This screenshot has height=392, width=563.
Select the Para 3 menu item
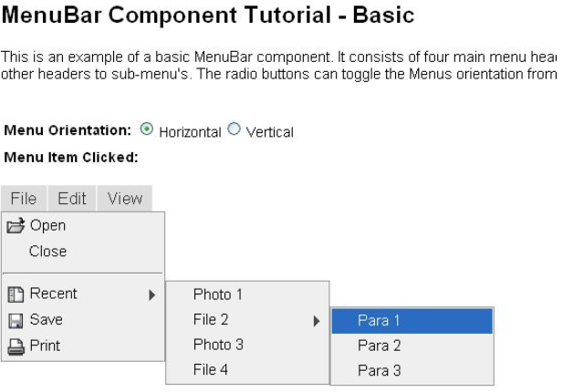tap(379, 370)
